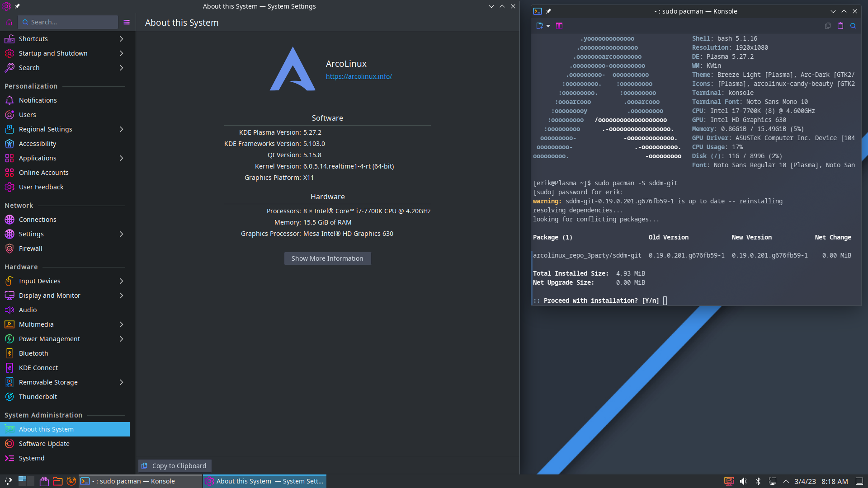
Task: Click the home icon beside the settings search bar
Action: click(9, 22)
